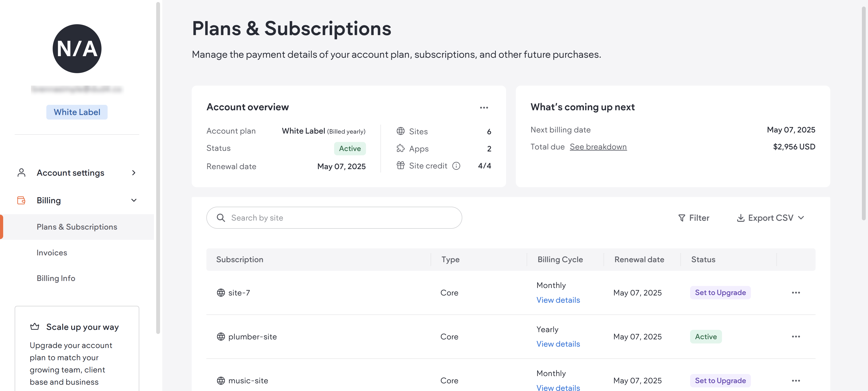Image resolution: width=868 pixels, height=391 pixels.
Task: Click inside the Search by site field
Action: pos(303,218)
